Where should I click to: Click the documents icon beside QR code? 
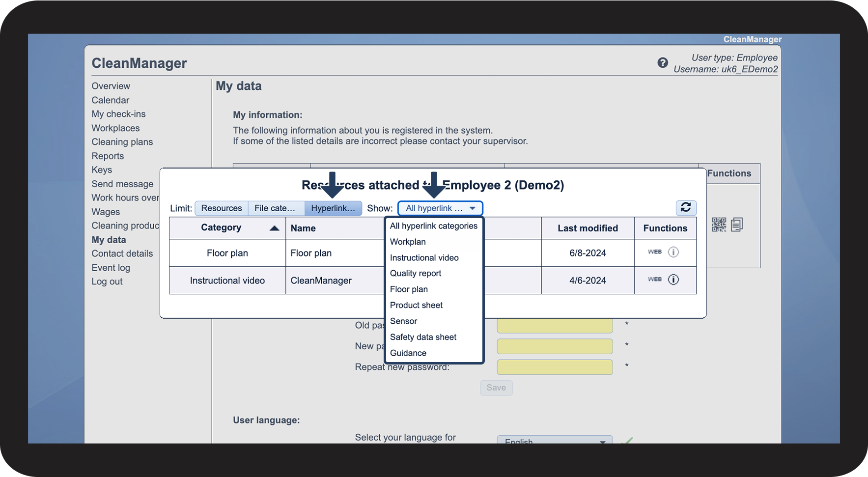[x=737, y=225]
